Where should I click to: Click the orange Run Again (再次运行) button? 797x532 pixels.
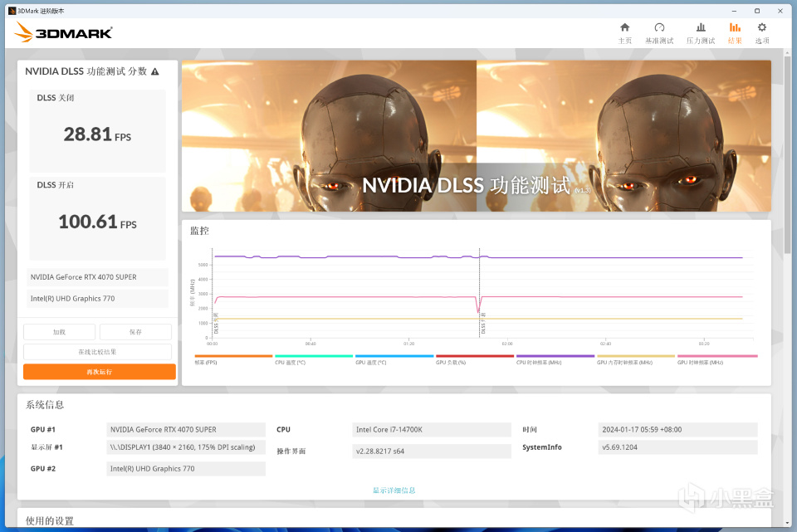99,372
